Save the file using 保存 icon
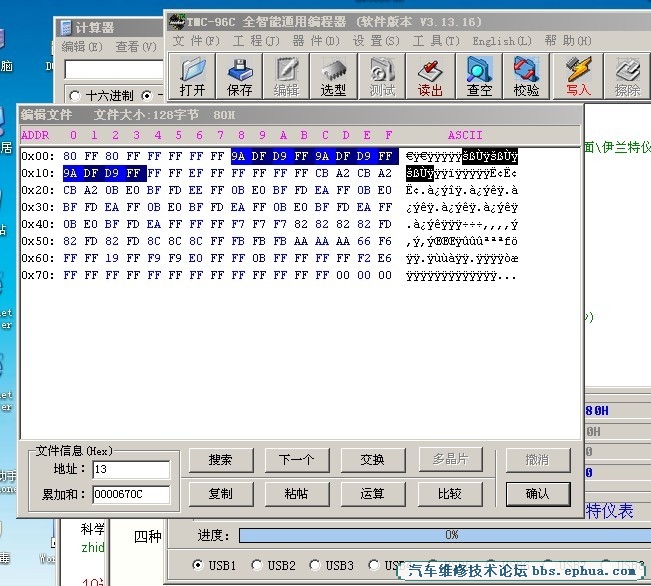This screenshot has height=586, width=651. point(240,76)
